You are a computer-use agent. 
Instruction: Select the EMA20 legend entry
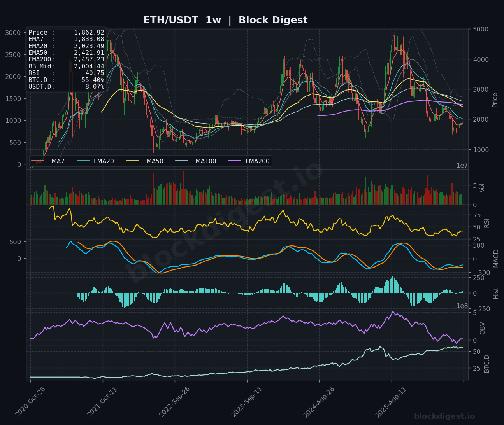click(x=95, y=161)
